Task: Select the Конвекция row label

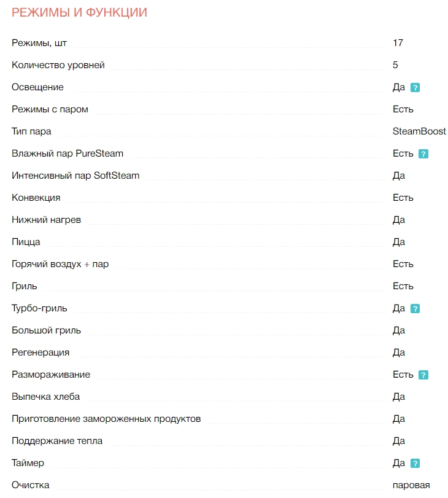Action: tap(36, 198)
